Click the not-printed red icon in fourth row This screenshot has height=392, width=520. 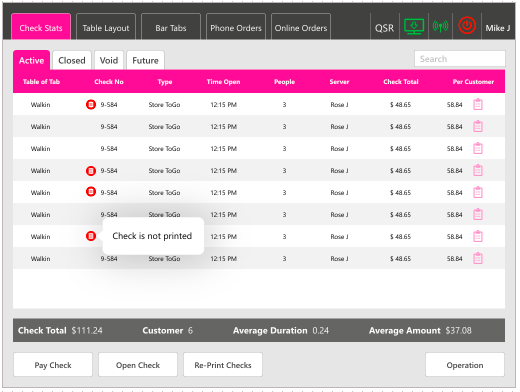(91, 171)
